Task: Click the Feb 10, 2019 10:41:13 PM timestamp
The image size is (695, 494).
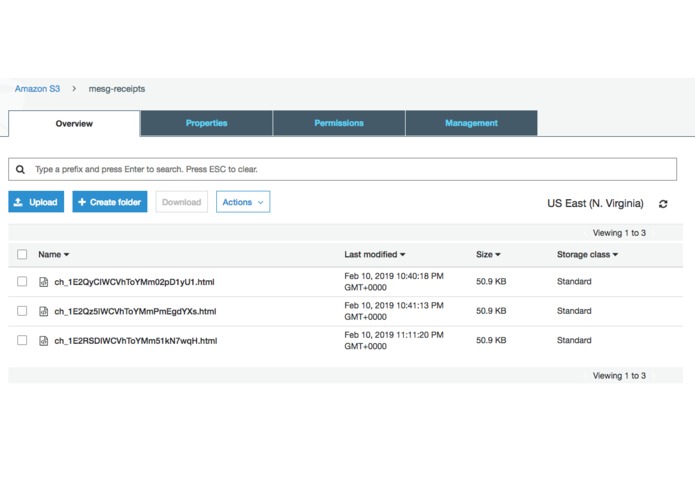Action: pyautogui.click(x=394, y=311)
